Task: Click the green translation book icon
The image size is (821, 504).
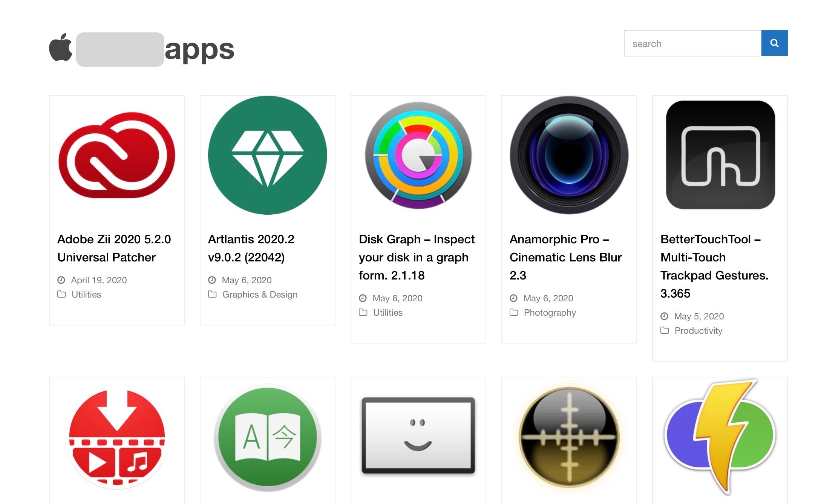Action: (267, 437)
